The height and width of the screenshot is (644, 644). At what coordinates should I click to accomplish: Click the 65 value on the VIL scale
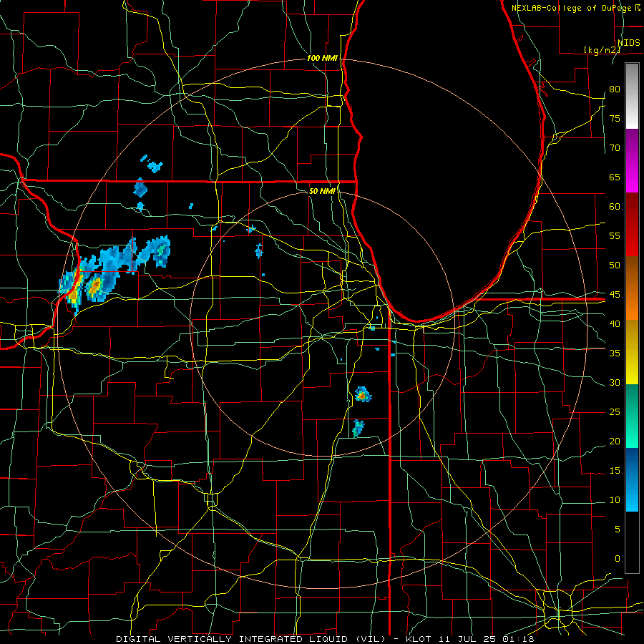(x=615, y=177)
